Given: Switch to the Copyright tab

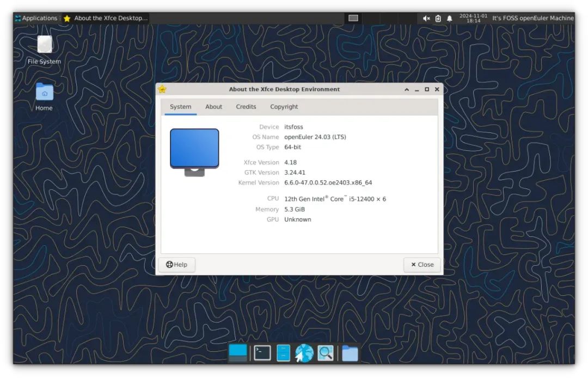Looking at the screenshot, I should pos(284,107).
